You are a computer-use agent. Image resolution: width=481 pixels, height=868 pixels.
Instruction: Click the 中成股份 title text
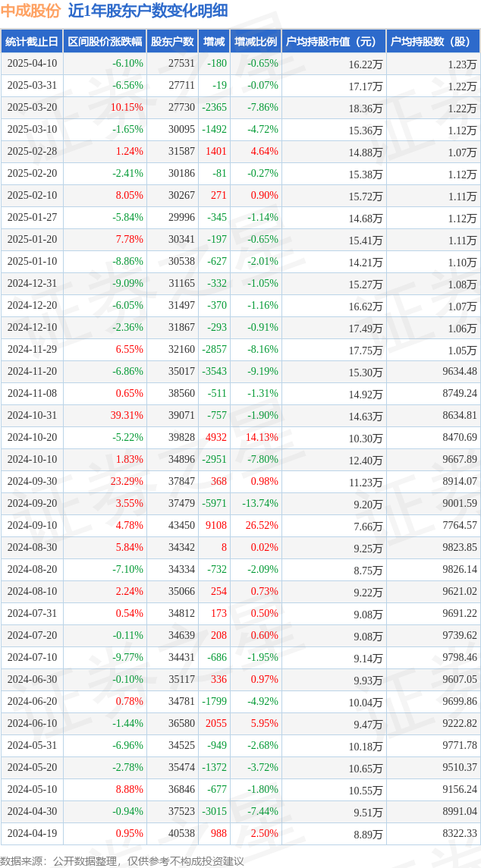(31, 11)
